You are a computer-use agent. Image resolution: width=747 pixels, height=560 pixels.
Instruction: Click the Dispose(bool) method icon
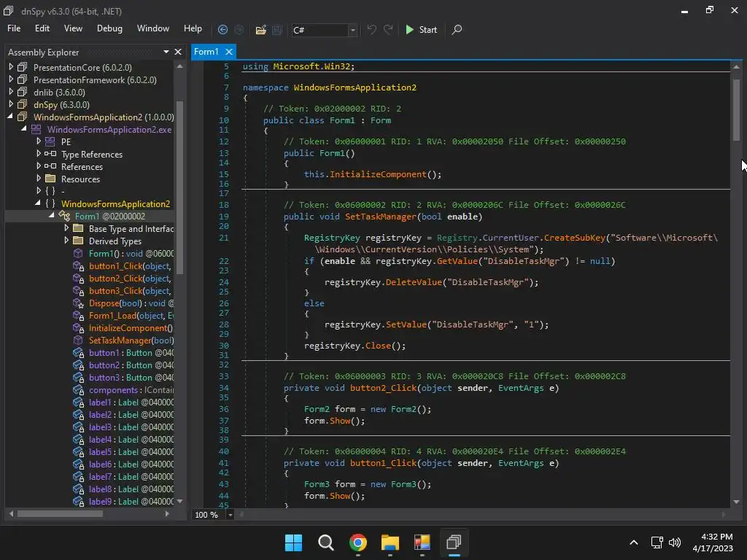click(x=78, y=303)
